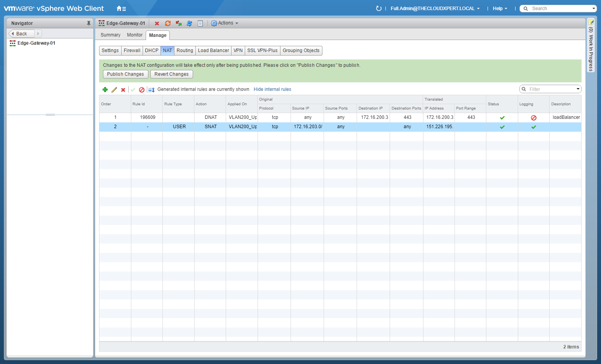The height and width of the screenshot is (364, 601).
Task: Open the Load Balancer tab
Action: point(213,51)
